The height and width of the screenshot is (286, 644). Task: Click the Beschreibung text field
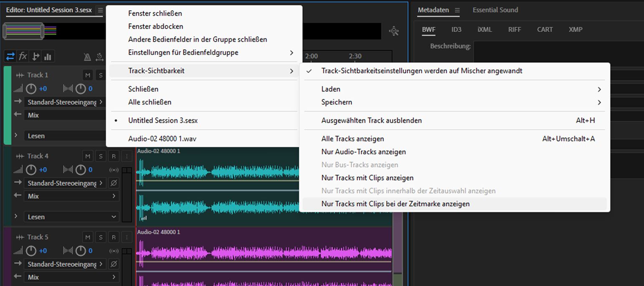point(559,53)
